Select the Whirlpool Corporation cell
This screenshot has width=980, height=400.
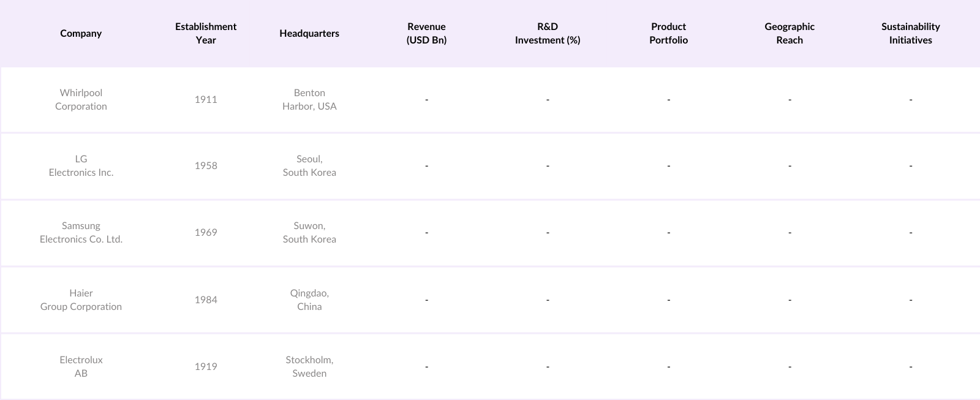click(81, 99)
